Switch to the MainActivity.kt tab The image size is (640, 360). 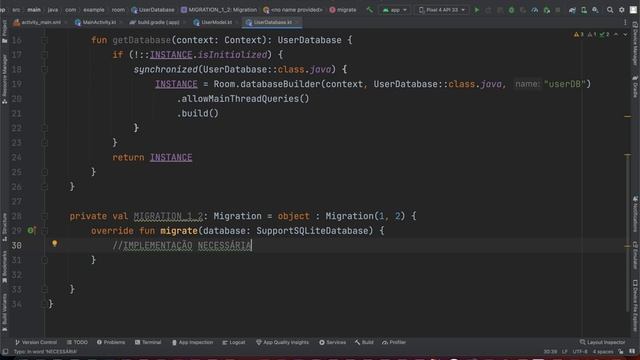(x=98, y=22)
